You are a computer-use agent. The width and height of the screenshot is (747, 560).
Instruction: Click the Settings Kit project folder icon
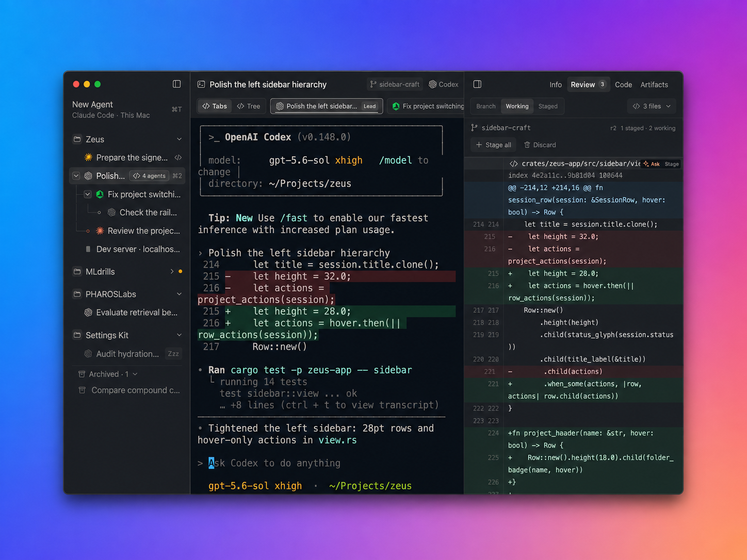coord(77,335)
